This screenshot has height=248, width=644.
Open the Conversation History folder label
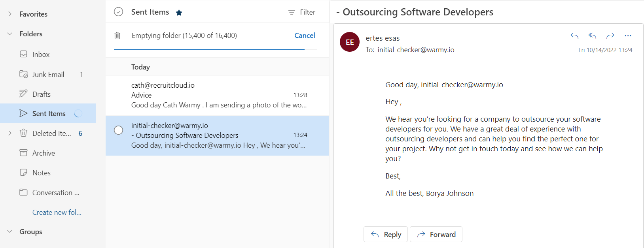[56, 193]
